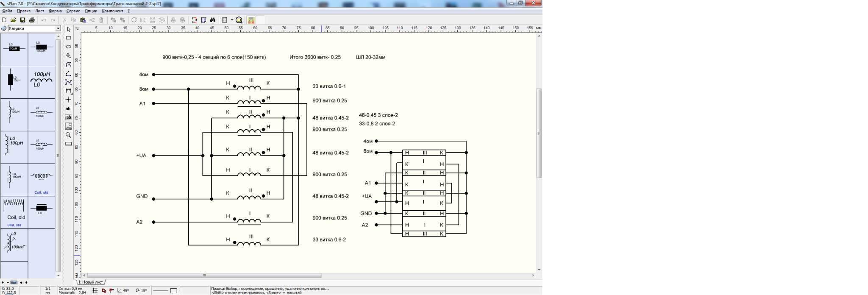Click the print icon in toolbar
The width and height of the screenshot is (868, 295).
tap(32, 20)
